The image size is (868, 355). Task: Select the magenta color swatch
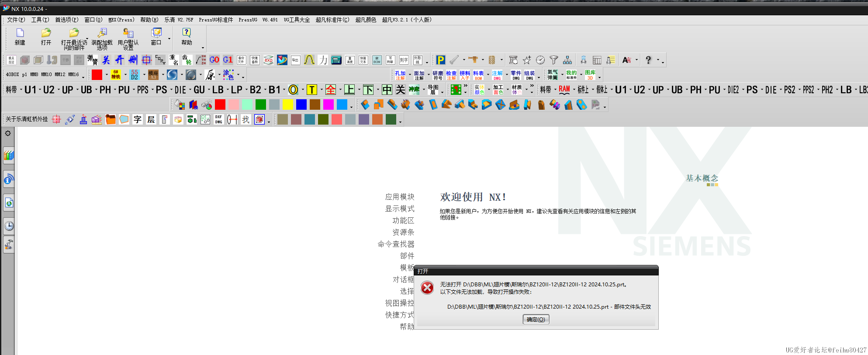328,104
